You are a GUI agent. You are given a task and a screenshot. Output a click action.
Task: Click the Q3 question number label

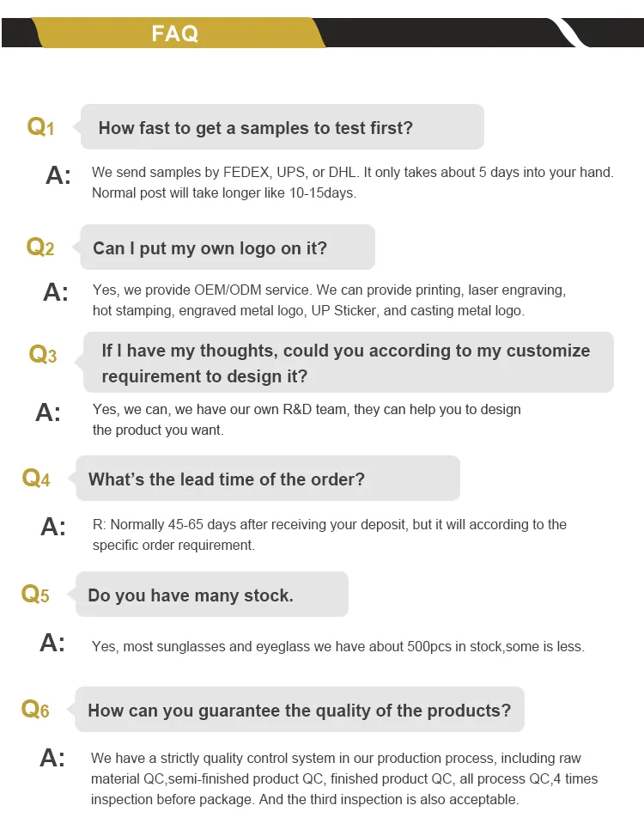43,354
